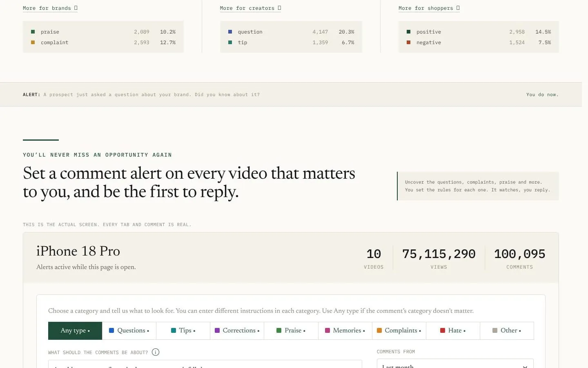Switch to the Complaints tab
Image resolution: width=588 pixels, height=368 pixels.
tap(399, 331)
